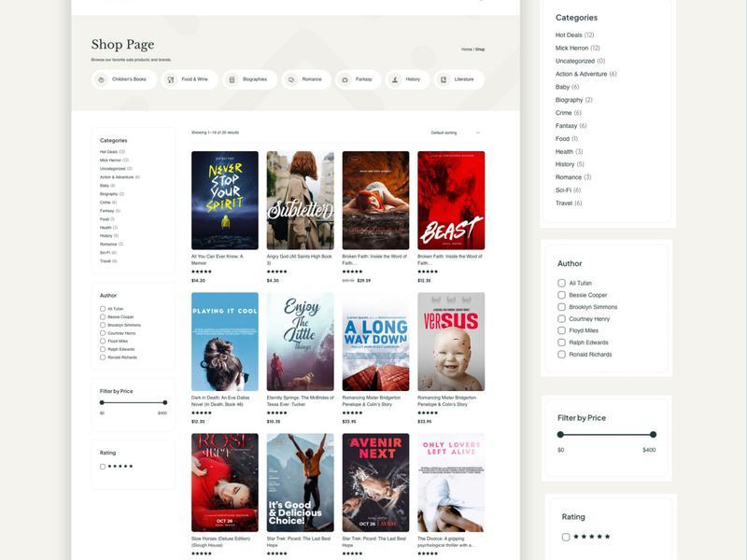Enable five-star checkbox in small page Rating widget
The height and width of the screenshot is (560, 747).
pyautogui.click(x=103, y=467)
